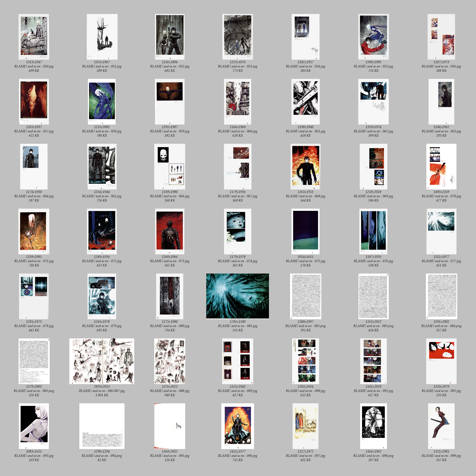
Task: Open the dark blue 075.jpg thumbnail
Action: [305, 231]
